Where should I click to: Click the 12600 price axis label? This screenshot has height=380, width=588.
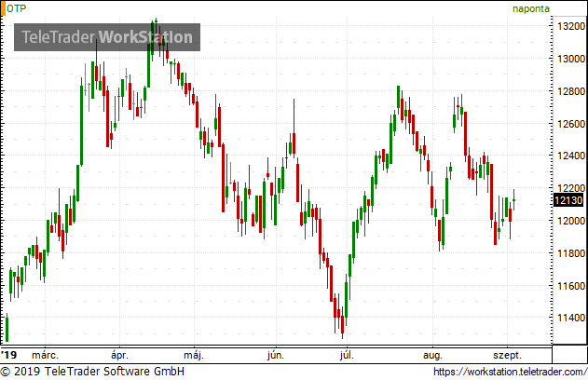(571, 124)
